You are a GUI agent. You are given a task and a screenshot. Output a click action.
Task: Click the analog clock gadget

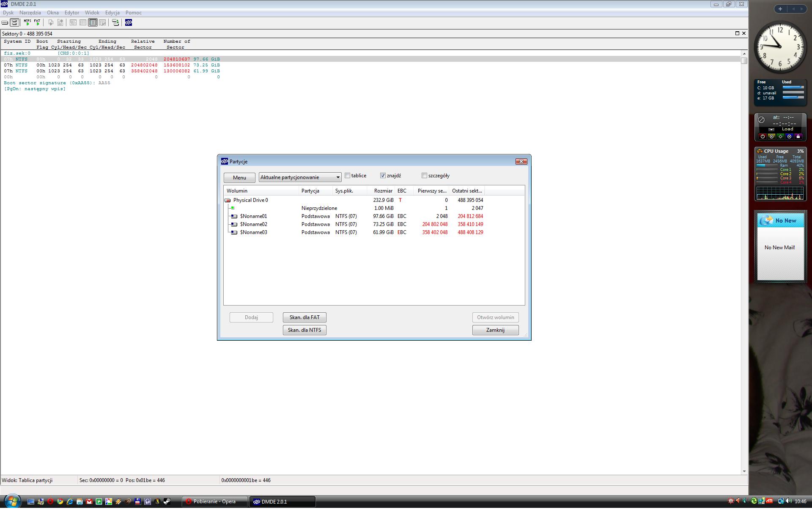point(780,47)
